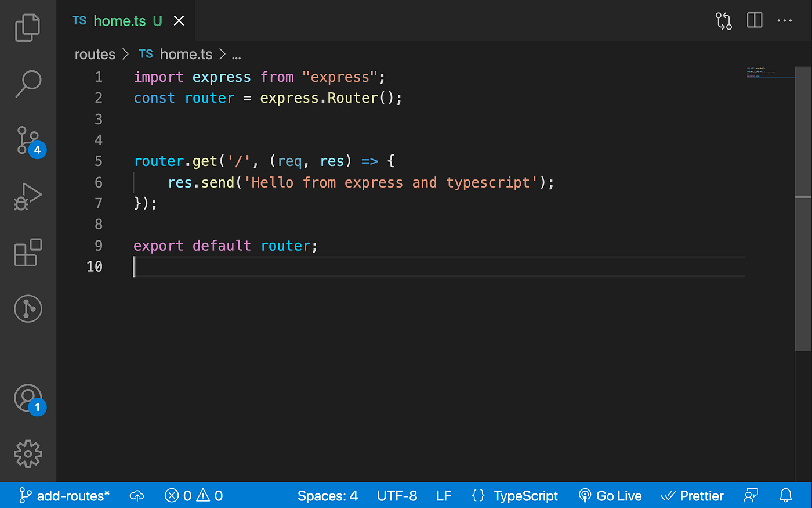The height and width of the screenshot is (508, 812).
Task: Open the notifications bell
Action: pyautogui.click(x=786, y=495)
